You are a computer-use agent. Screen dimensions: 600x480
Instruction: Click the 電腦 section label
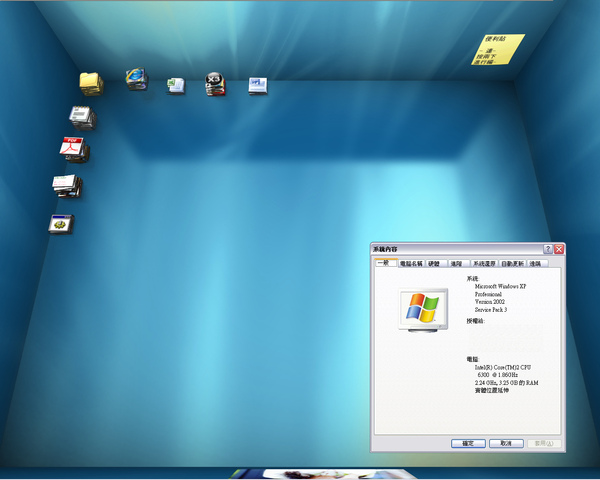tap(473, 359)
